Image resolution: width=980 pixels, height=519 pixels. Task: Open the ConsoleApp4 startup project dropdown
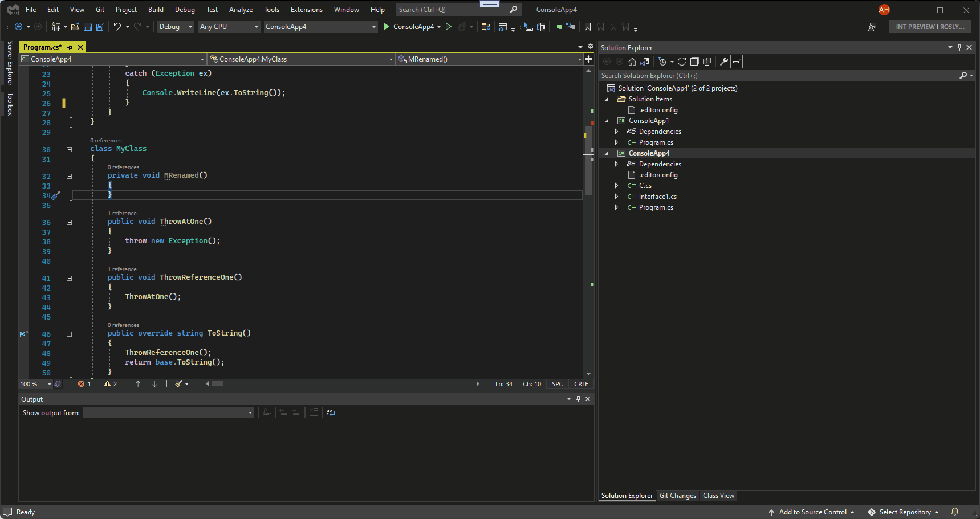(x=321, y=27)
